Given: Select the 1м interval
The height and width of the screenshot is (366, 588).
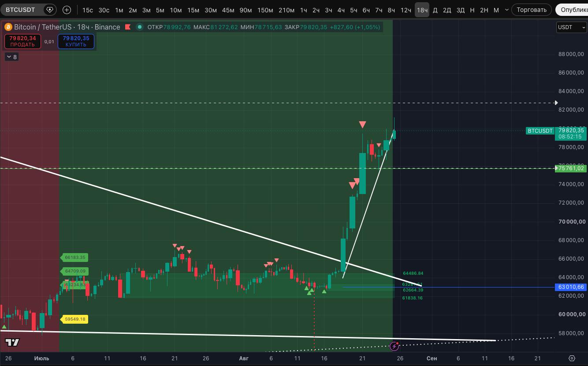Looking at the screenshot, I should [119, 10].
